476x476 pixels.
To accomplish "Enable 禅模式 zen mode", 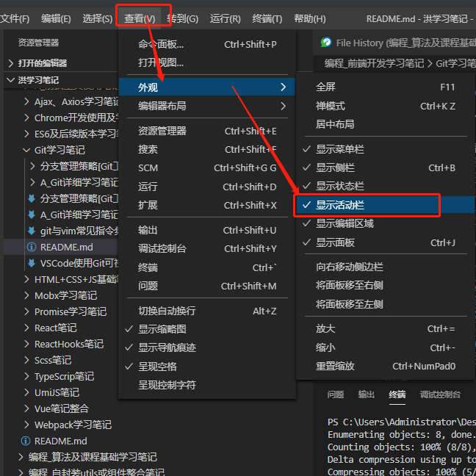I will pos(386,106).
